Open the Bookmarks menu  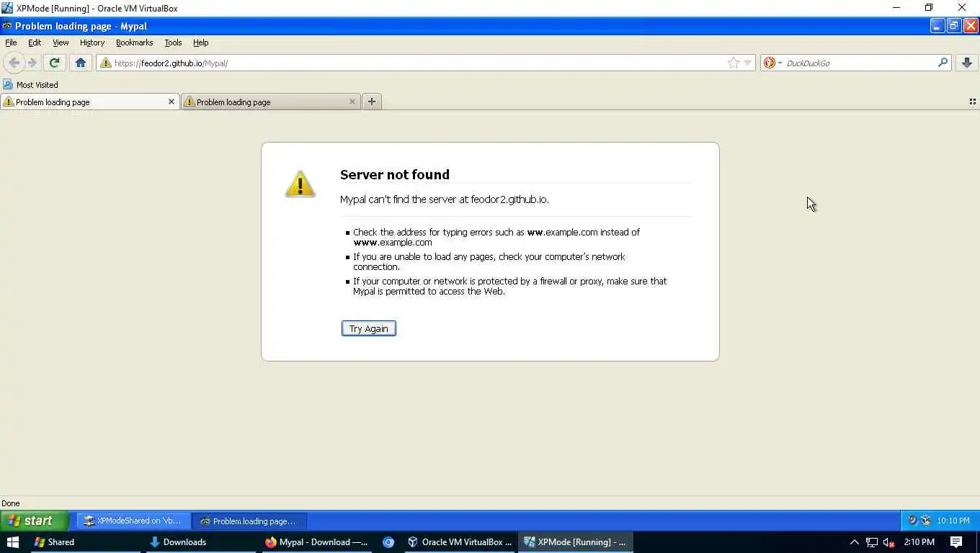coord(134,42)
